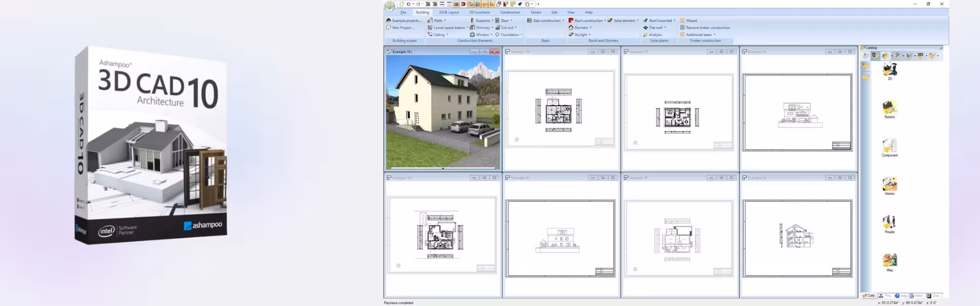Click the Skylight icon
This screenshot has width=980, height=306.
[571, 35]
